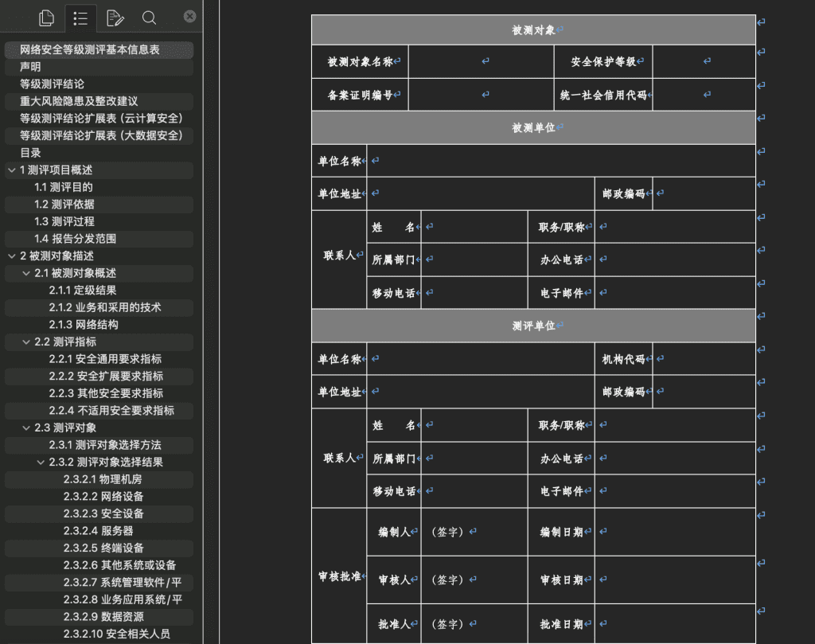Viewport: 815px width, 644px height.
Task: Collapse the '2.2 测评指标' chevron
Action: pos(26,342)
